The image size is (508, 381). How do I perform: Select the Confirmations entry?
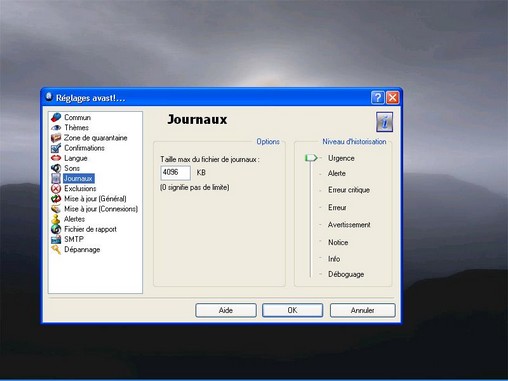click(x=84, y=148)
